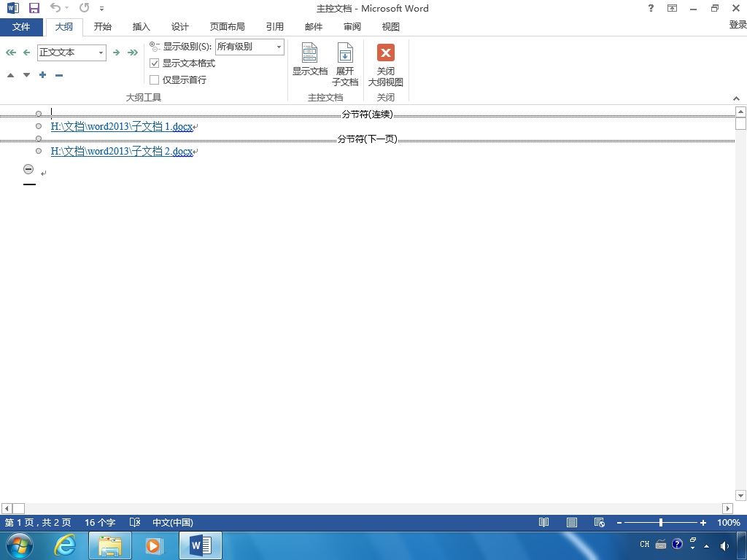Open Word help question mark
This screenshot has height=560, width=747.
click(651, 8)
